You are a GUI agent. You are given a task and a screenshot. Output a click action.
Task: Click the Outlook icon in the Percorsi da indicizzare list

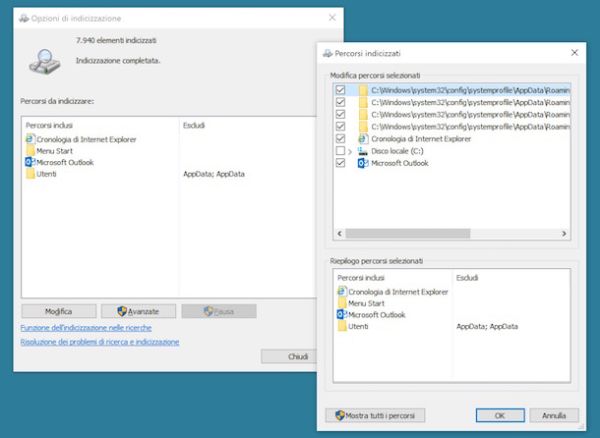pyautogui.click(x=30, y=162)
